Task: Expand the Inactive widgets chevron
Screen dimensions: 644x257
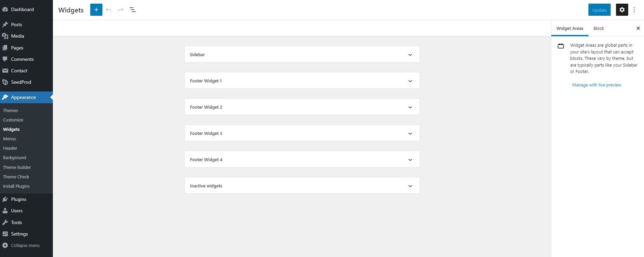Action: (x=410, y=186)
